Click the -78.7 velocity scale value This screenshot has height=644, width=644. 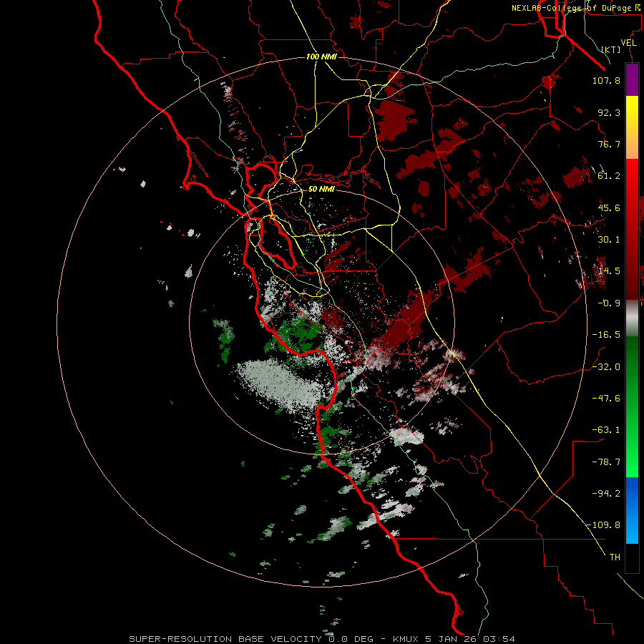(x=606, y=462)
